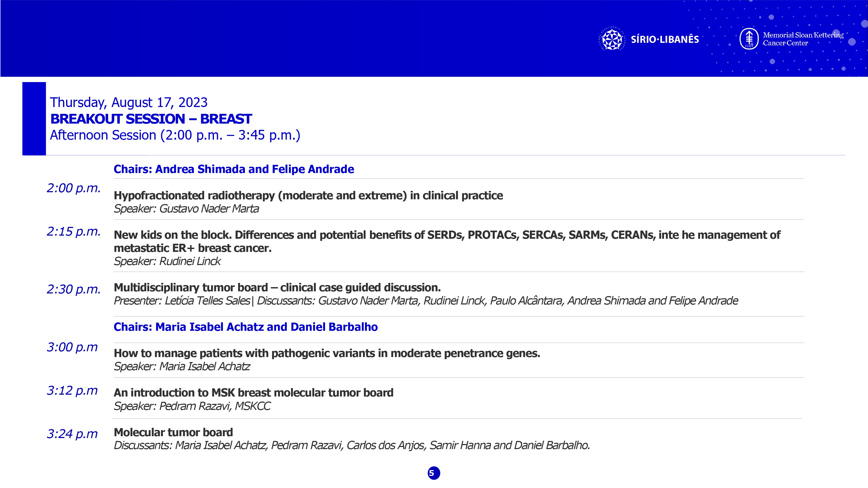Click the Discussants line listing Carlos dos Anjos
The height and width of the screenshot is (488, 868).
point(352,445)
